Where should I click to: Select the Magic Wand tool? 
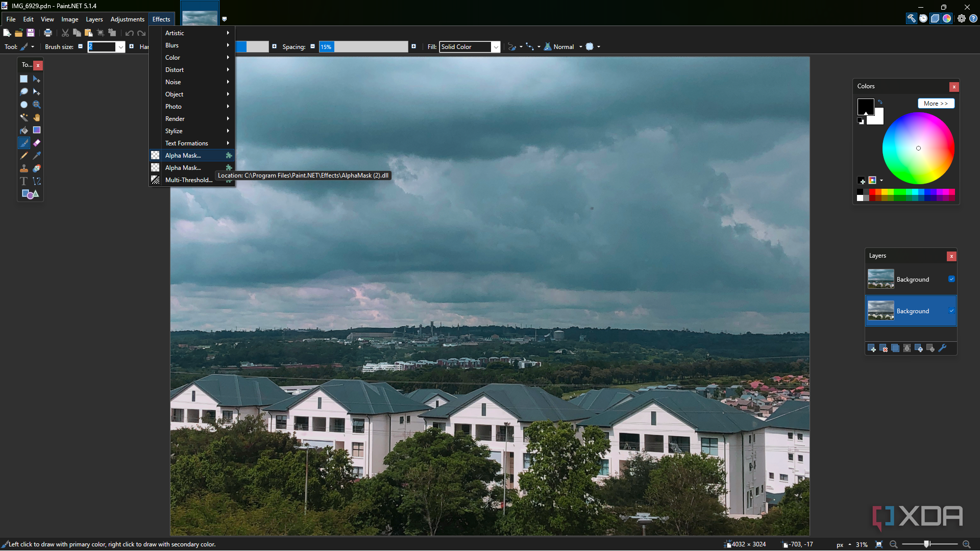tap(23, 117)
